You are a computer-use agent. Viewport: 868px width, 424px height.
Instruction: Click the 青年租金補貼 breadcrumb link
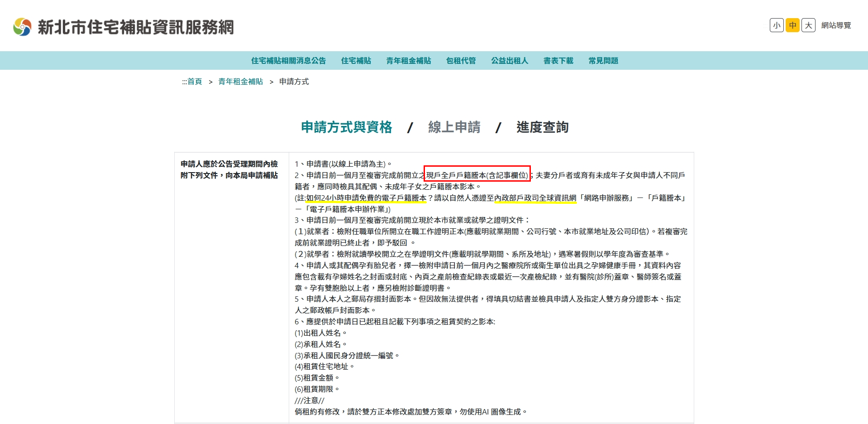[241, 82]
